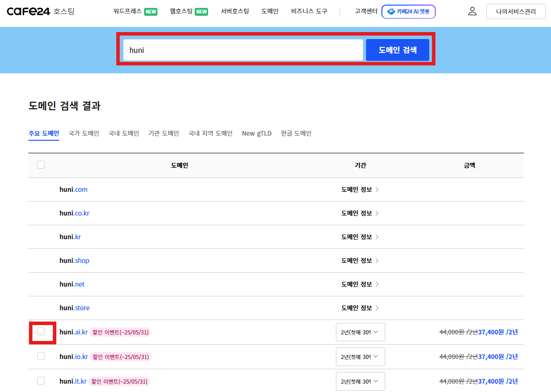551x392 pixels.
Task: Check the highlighted huni.ai.kr checkbox
Action: coord(41,332)
